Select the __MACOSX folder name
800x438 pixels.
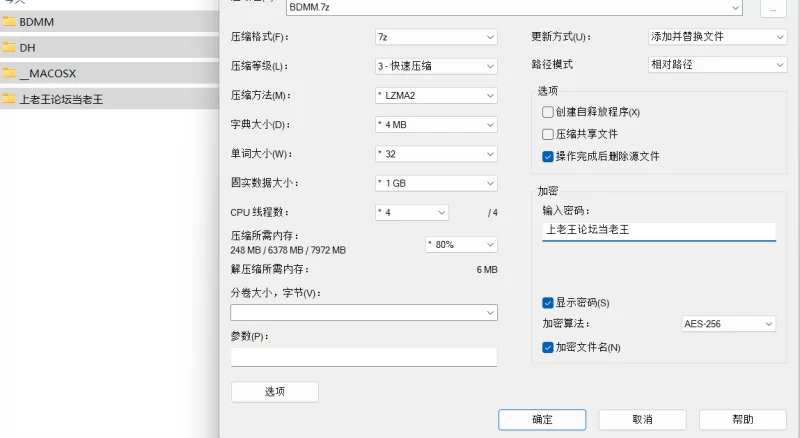click(48, 74)
